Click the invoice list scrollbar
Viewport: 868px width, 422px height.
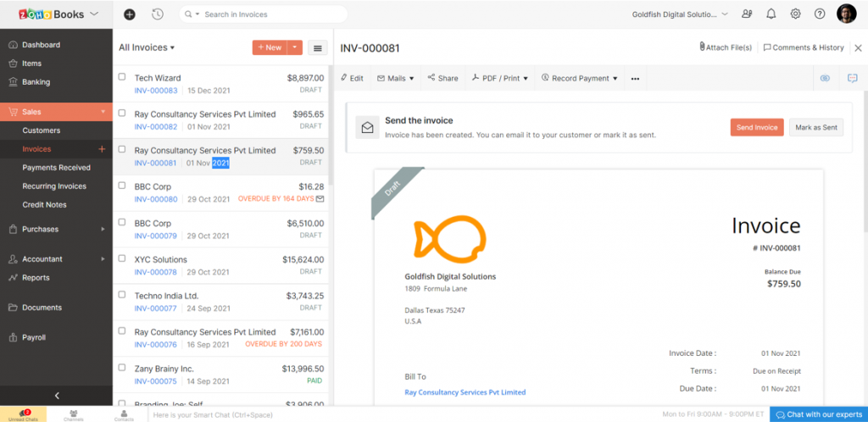(331, 126)
